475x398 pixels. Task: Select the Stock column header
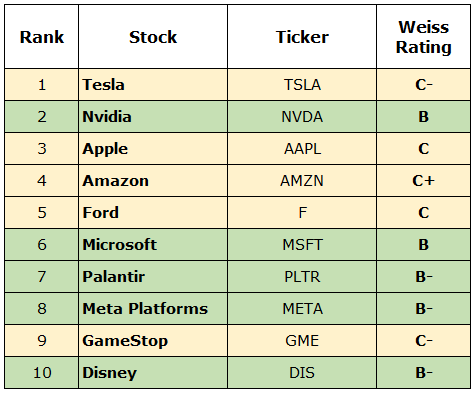click(x=153, y=37)
